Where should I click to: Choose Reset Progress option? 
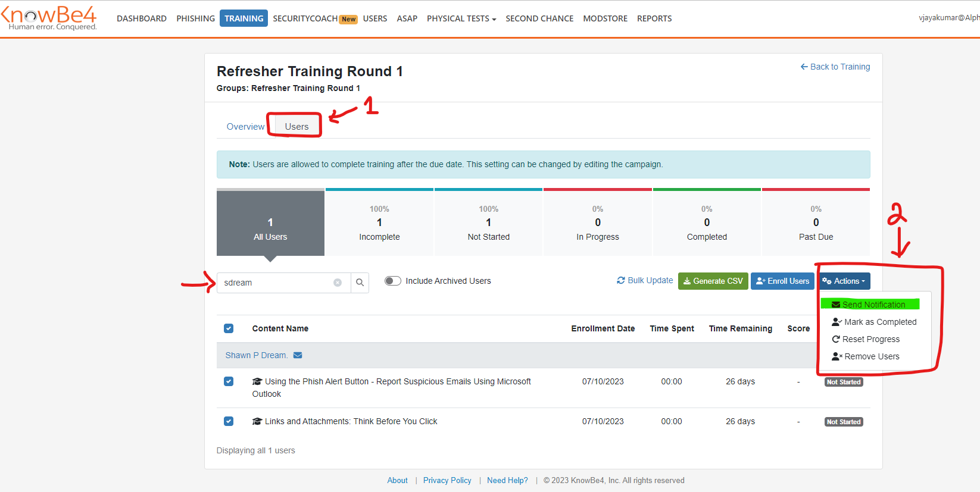[x=866, y=339]
